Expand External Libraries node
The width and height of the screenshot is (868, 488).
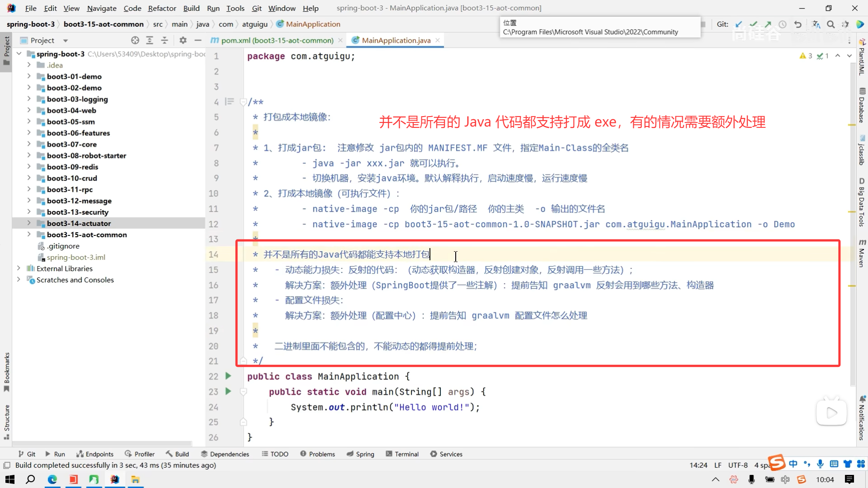click(x=19, y=268)
